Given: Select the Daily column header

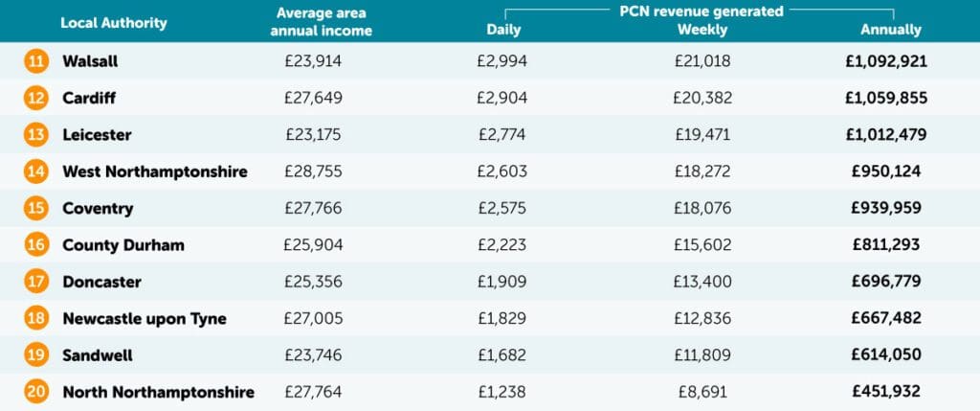Looking at the screenshot, I should point(503,30).
